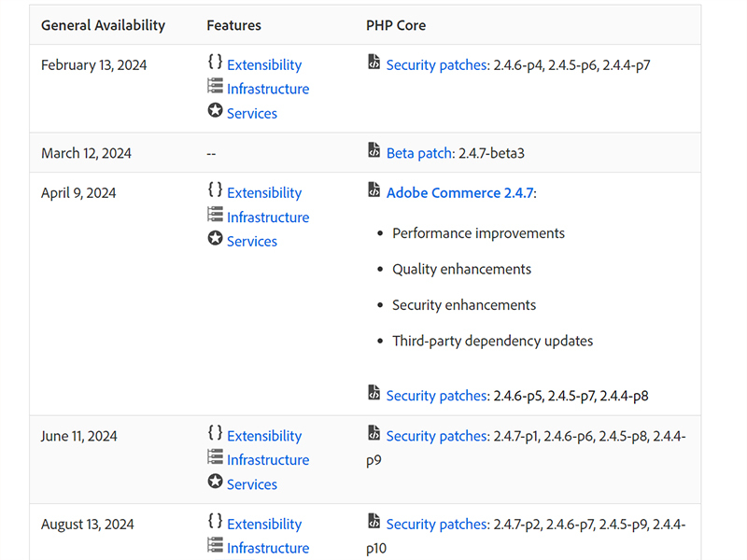This screenshot has height=560, width=747.
Task: Open the Beta patch link for March 12
Action: pyautogui.click(x=419, y=153)
